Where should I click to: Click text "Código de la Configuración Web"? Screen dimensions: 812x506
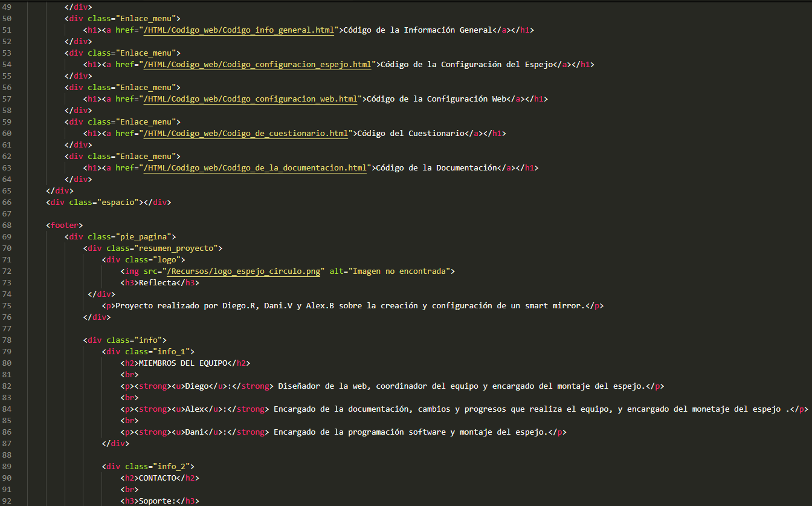[x=436, y=99]
